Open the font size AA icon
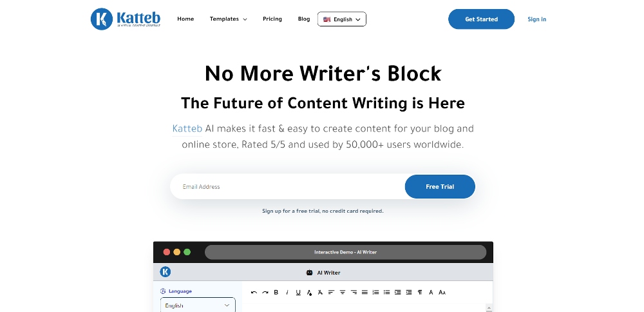 pyautogui.click(x=442, y=292)
